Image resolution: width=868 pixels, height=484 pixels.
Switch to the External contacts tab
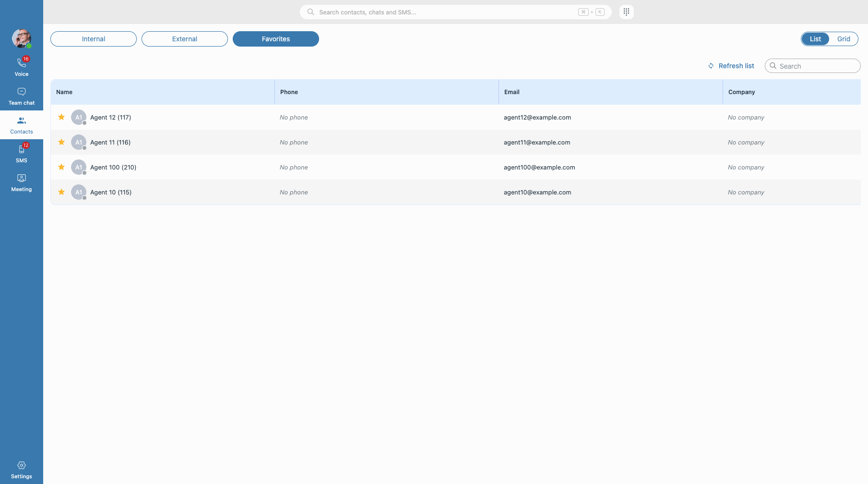pyautogui.click(x=185, y=39)
